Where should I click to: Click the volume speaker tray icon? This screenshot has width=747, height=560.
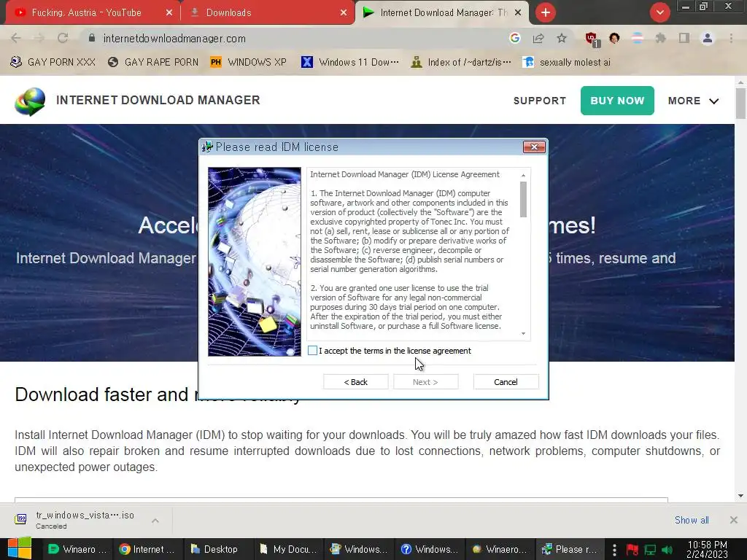coord(667,550)
